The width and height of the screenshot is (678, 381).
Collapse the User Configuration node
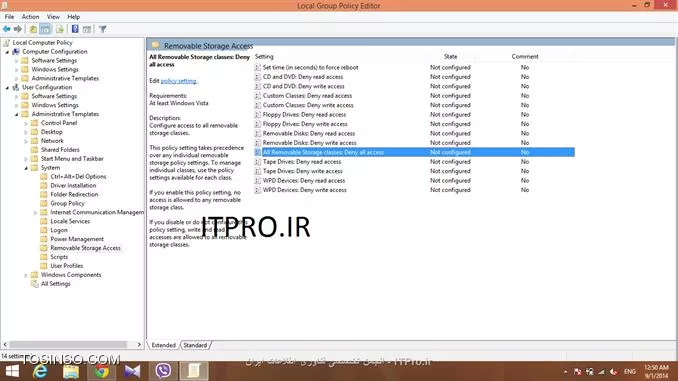(x=7, y=88)
